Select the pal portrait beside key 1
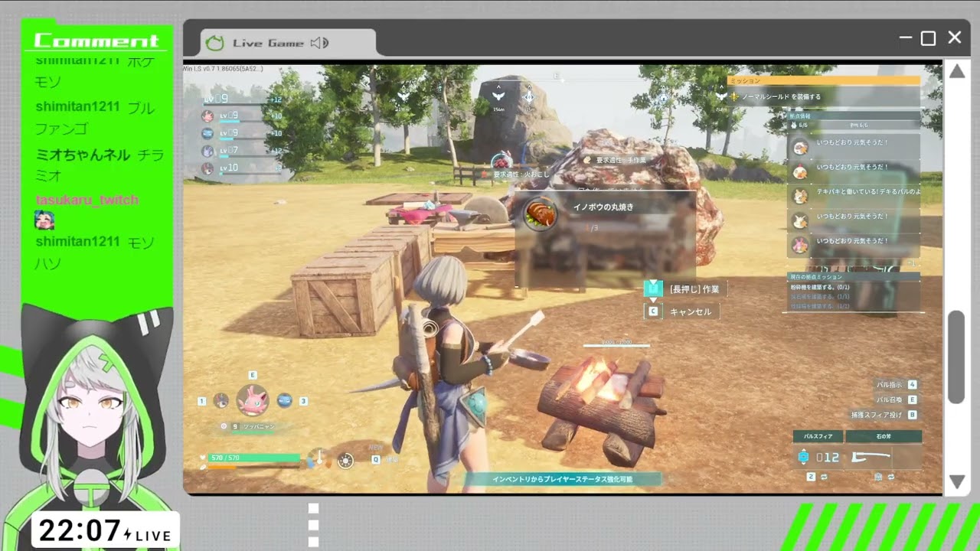The width and height of the screenshot is (980, 551). pos(221,400)
